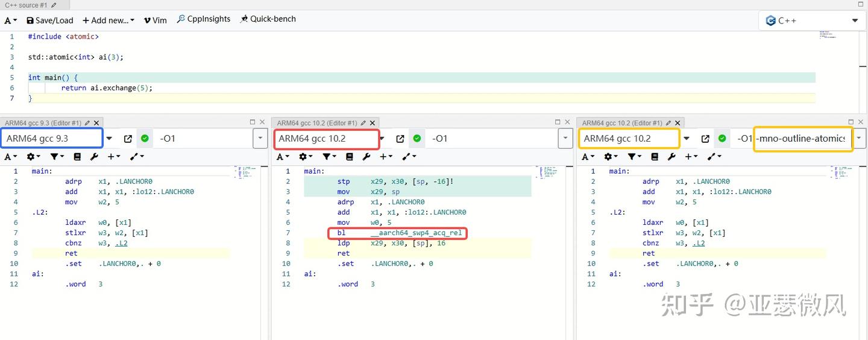The width and height of the screenshot is (868, 340).
Task: Open libraries book icon in right-hand gcc 10.2 pane
Action: pyautogui.click(x=655, y=157)
